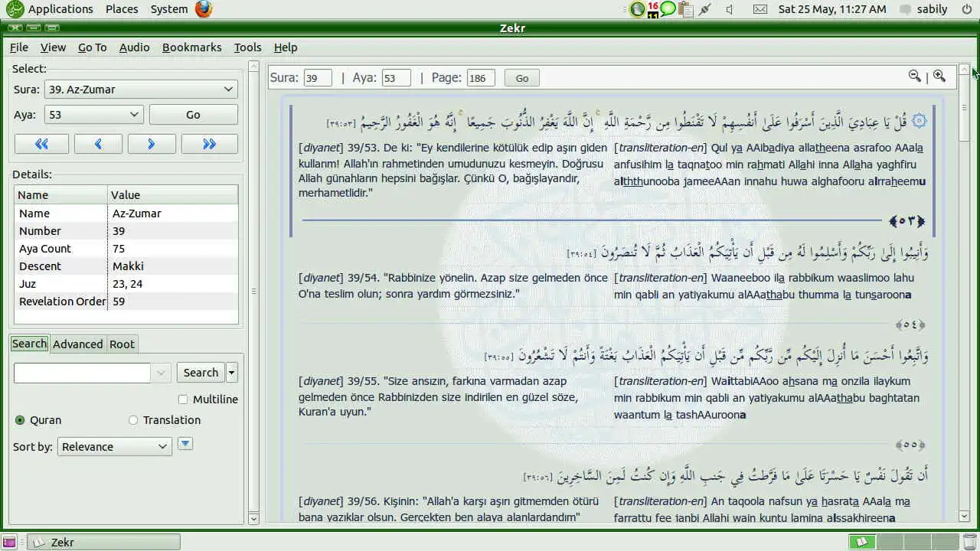
Task: Select the Translation radio button
Action: tap(133, 420)
